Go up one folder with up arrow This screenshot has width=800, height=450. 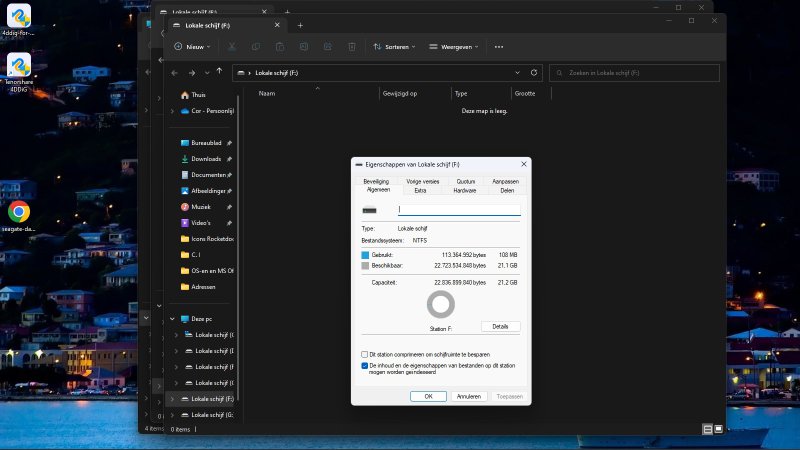tap(219, 72)
